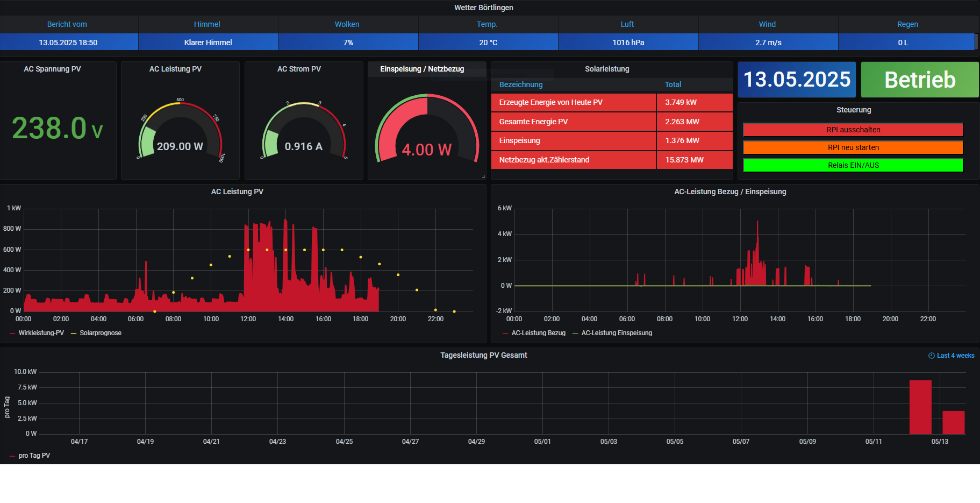Click the weather table's right-side scrollbar

(976, 42)
